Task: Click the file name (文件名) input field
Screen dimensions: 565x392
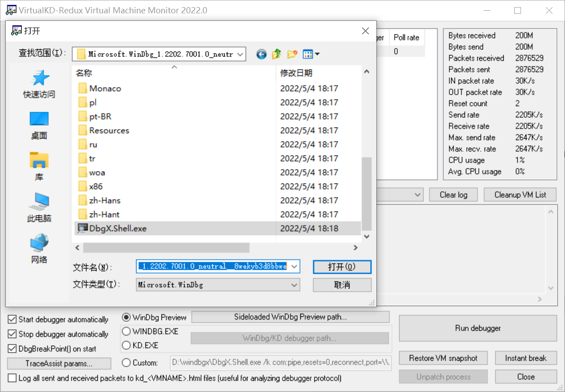Action: [213, 266]
